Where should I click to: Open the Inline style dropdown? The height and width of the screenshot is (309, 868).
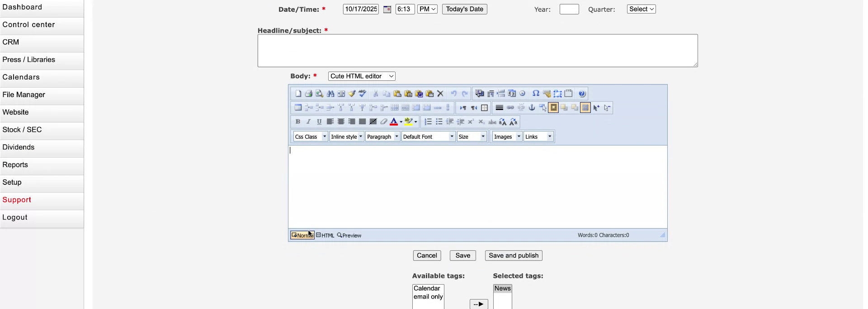pyautogui.click(x=347, y=136)
